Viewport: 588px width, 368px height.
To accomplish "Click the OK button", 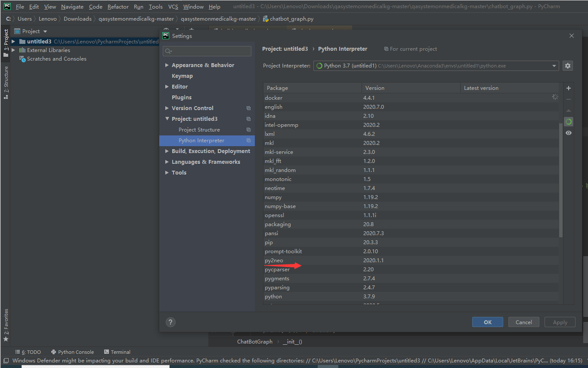I will click(x=488, y=322).
